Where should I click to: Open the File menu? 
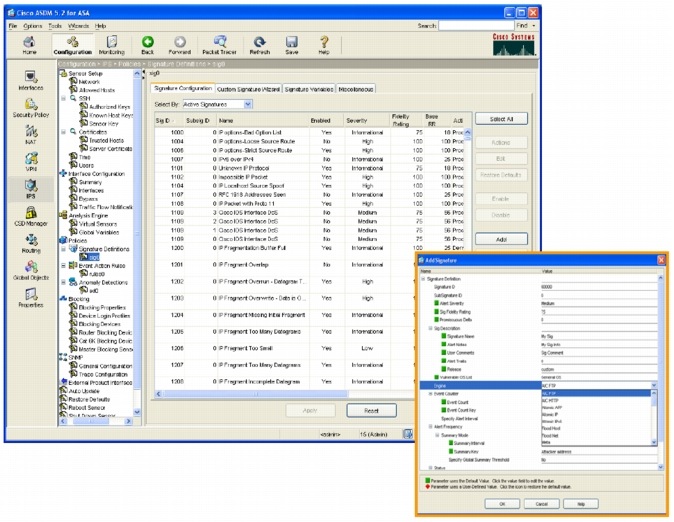coord(13,26)
